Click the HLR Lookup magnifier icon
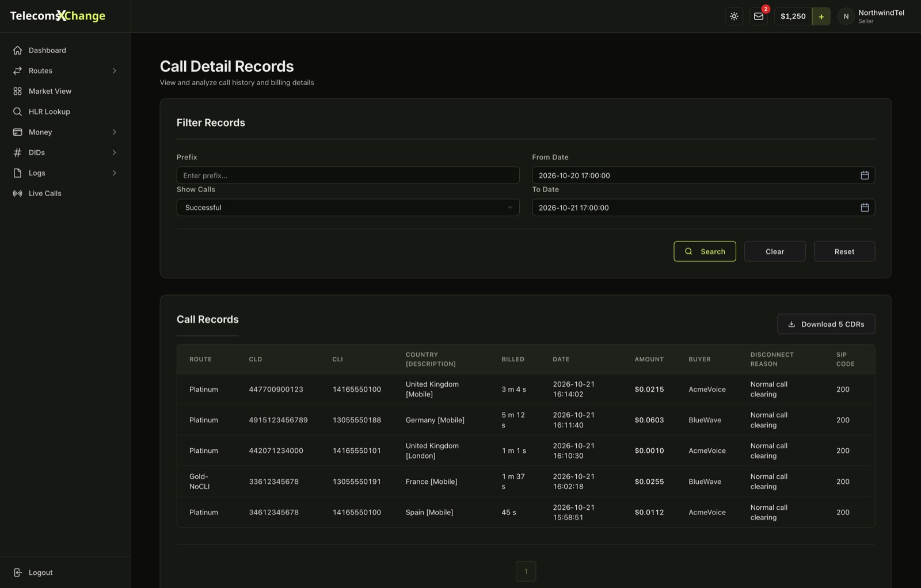This screenshot has width=921, height=588. pos(17,112)
